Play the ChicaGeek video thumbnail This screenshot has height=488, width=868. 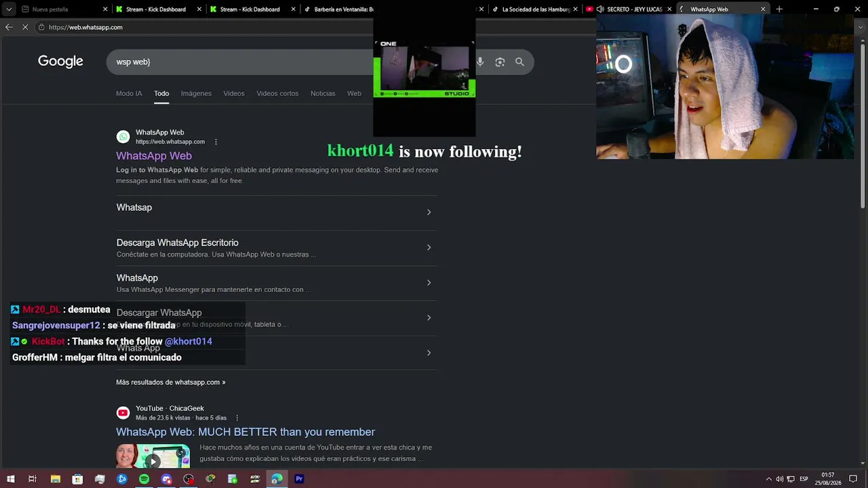(153, 456)
